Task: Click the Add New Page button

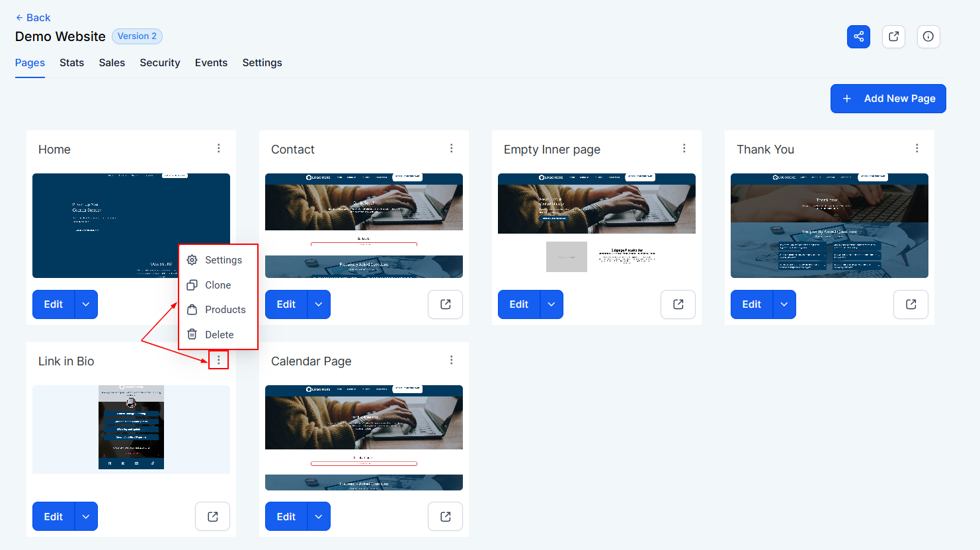Action: click(x=888, y=99)
